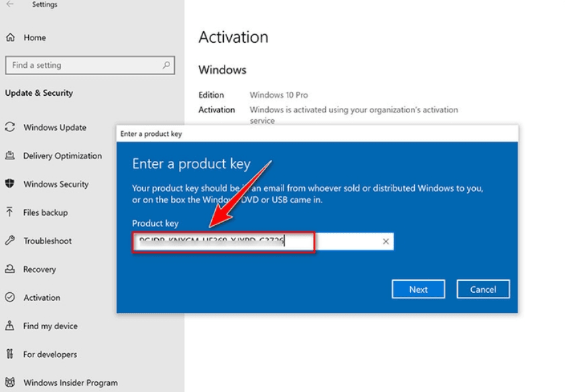Select the Windows Update sync icon
565x392 pixels.
(10, 127)
